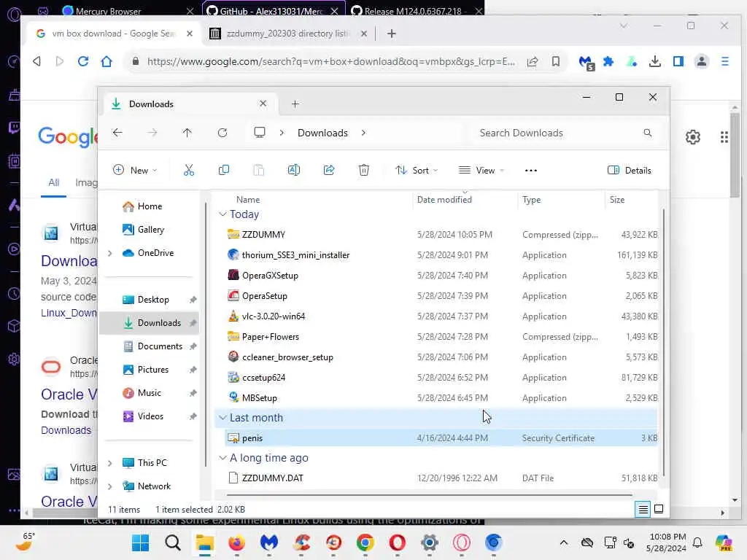Open the See more ellipsis menu
Image resolution: width=747 pixels, height=560 pixels.
coord(531,171)
